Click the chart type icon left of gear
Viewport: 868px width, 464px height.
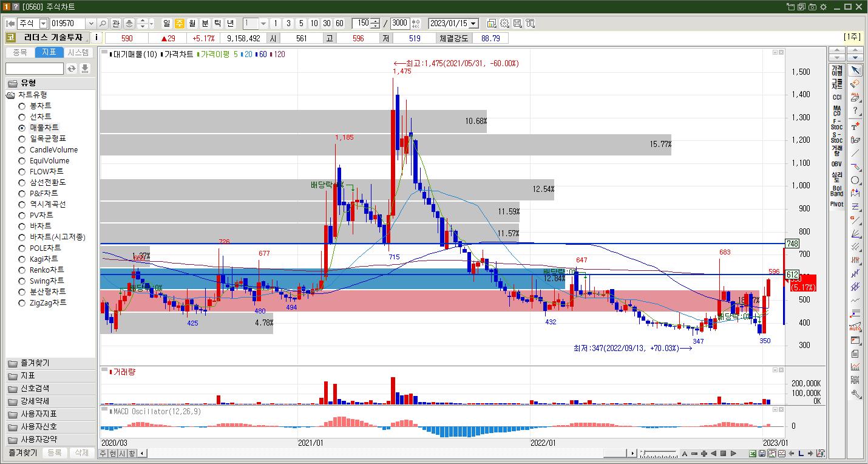point(492,23)
